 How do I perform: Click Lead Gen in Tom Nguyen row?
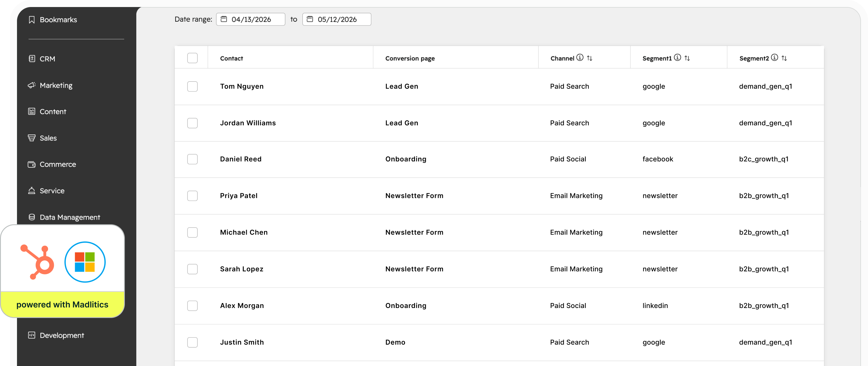(402, 87)
